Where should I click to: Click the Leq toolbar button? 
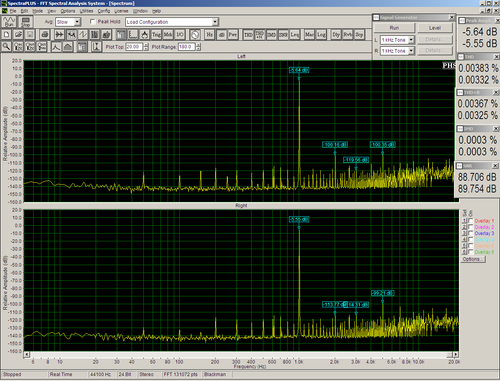(x=295, y=34)
